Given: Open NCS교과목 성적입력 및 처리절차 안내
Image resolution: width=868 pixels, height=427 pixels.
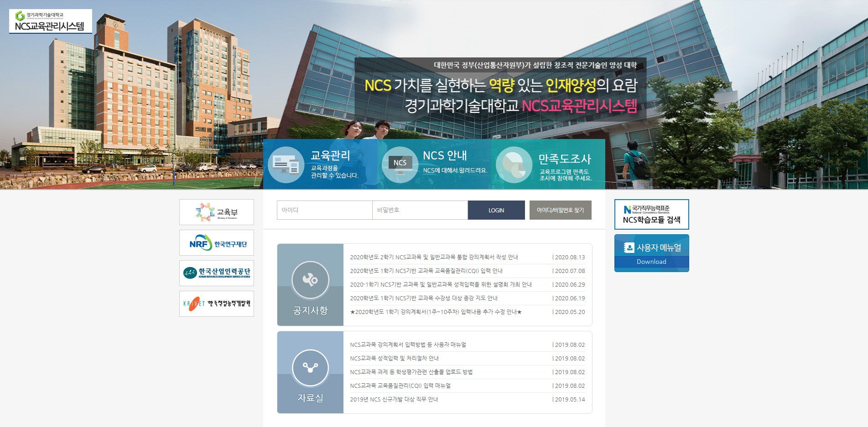Looking at the screenshot, I should (x=394, y=358).
